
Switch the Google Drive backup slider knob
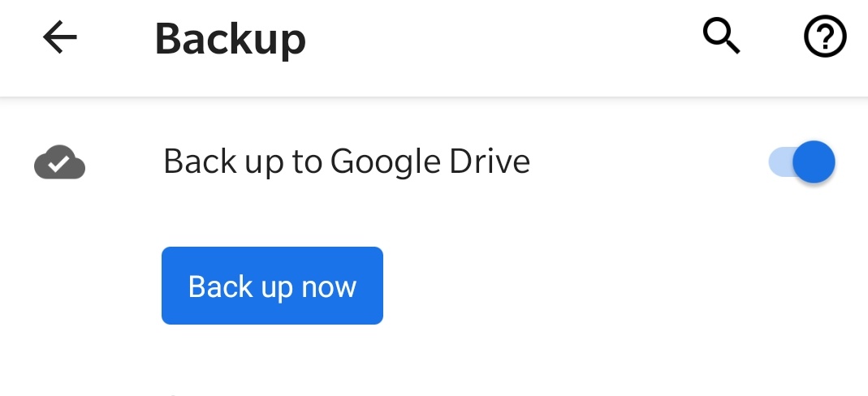tap(814, 162)
